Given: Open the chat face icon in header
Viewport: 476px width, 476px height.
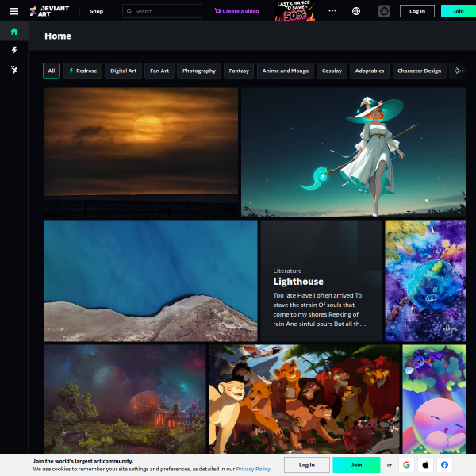Looking at the screenshot, I should tap(384, 11).
